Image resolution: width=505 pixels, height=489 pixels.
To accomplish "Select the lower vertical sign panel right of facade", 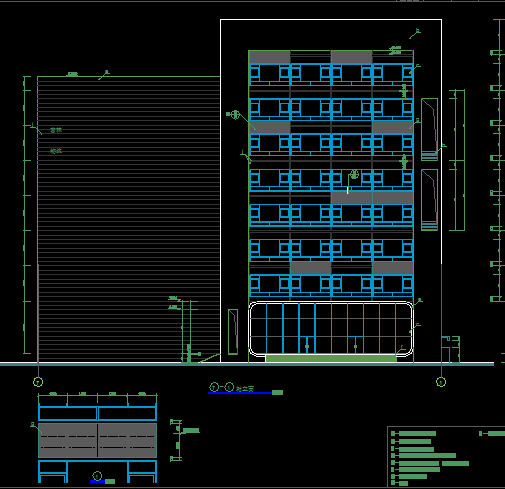I will point(429,200).
